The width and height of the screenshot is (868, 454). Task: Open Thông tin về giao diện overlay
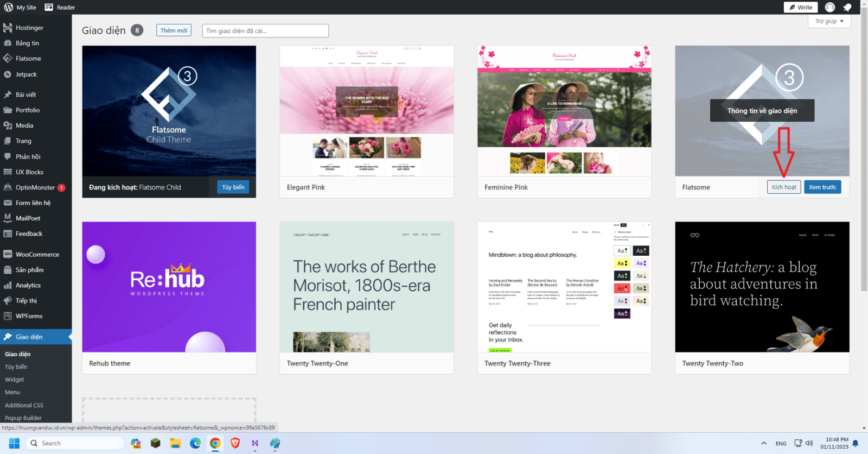[762, 110]
